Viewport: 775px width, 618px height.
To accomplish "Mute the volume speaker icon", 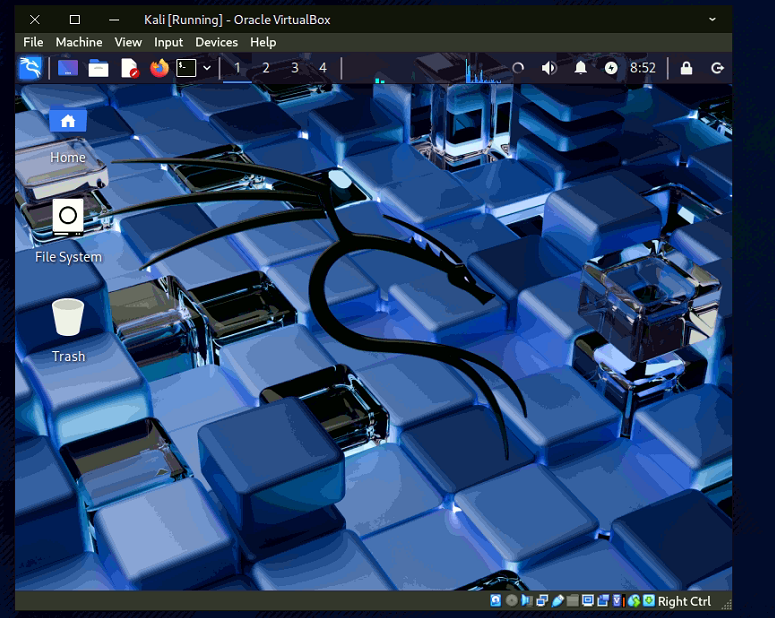I will (548, 68).
